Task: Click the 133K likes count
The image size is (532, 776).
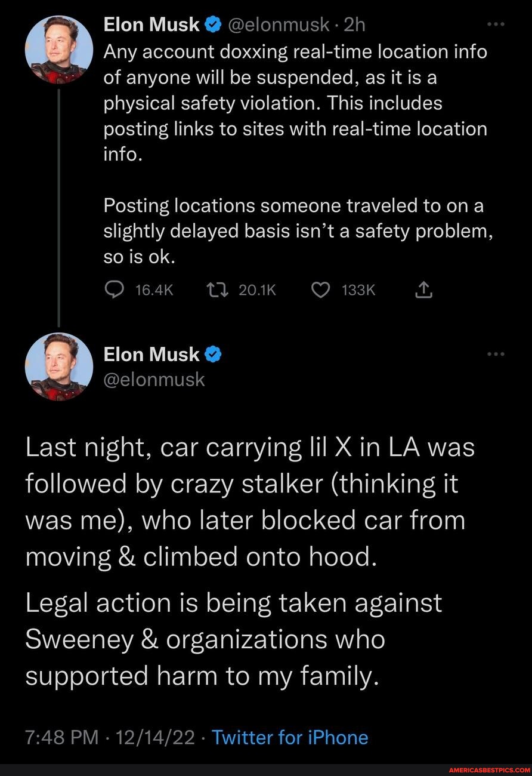Action: coord(358,290)
